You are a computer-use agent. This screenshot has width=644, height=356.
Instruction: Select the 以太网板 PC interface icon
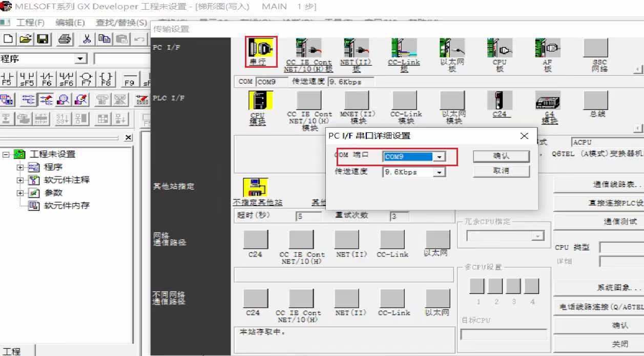coord(451,50)
